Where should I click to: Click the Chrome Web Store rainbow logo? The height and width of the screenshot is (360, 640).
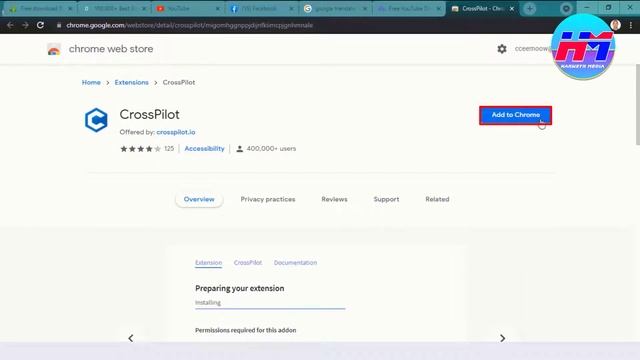click(x=54, y=49)
